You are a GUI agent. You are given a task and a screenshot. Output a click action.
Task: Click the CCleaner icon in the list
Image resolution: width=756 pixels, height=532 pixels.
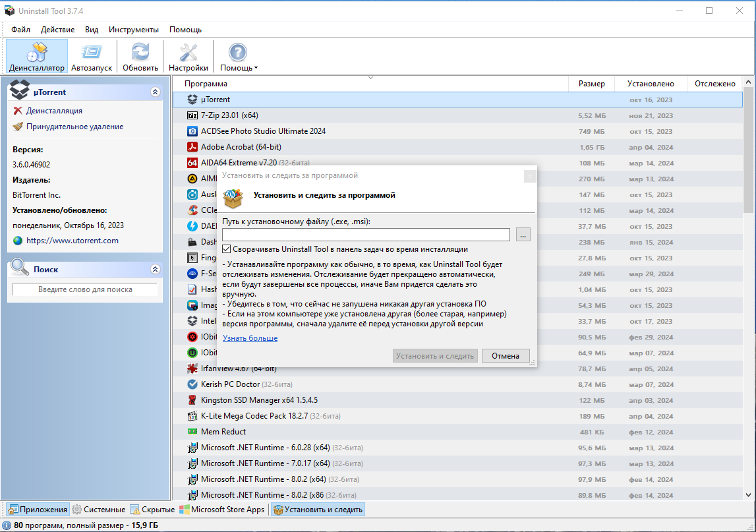point(192,210)
